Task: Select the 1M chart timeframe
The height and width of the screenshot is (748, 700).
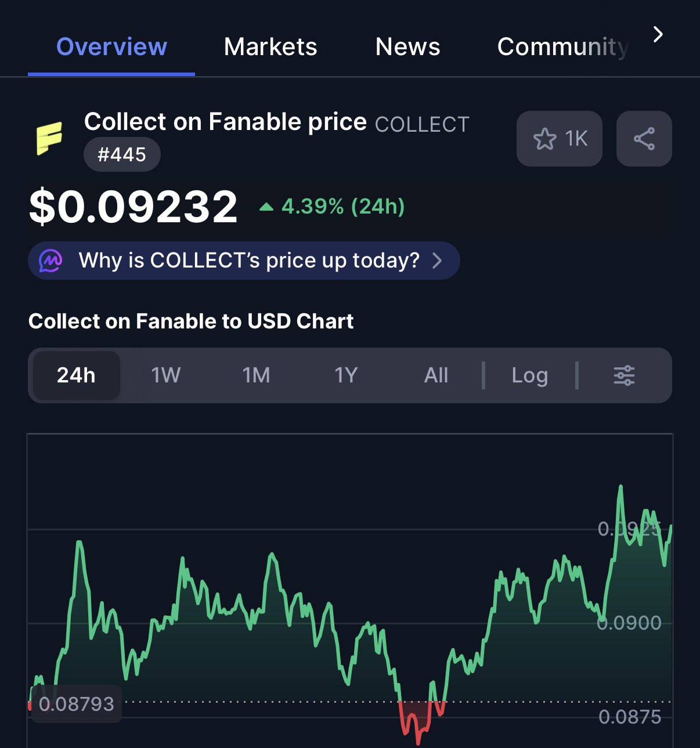Action: (256, 375)
